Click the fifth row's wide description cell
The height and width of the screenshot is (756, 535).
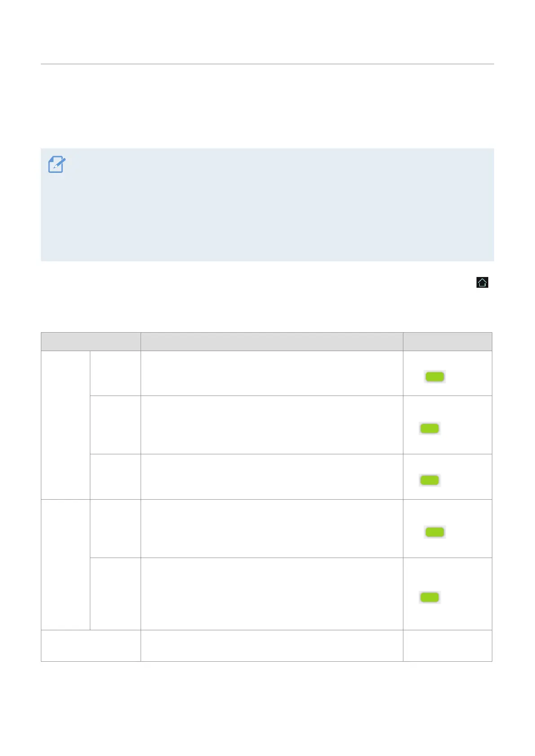(x=272, y=593)
